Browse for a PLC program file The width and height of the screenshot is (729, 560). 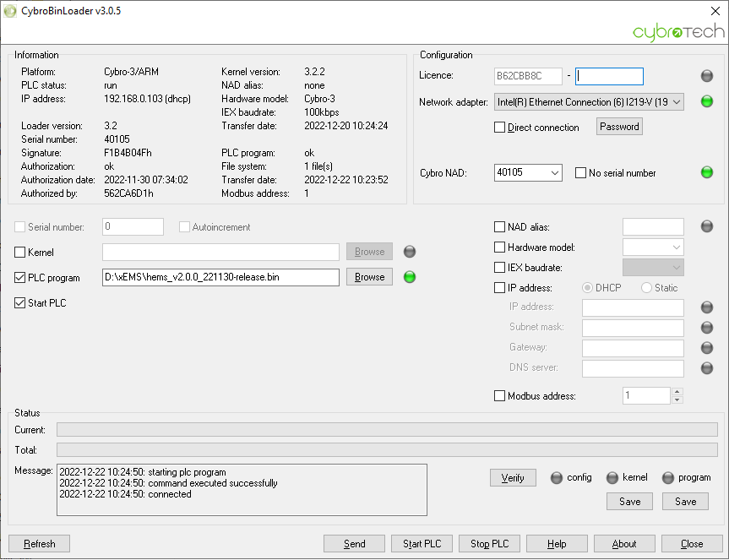pyautogui.click(x=369, y=277)
